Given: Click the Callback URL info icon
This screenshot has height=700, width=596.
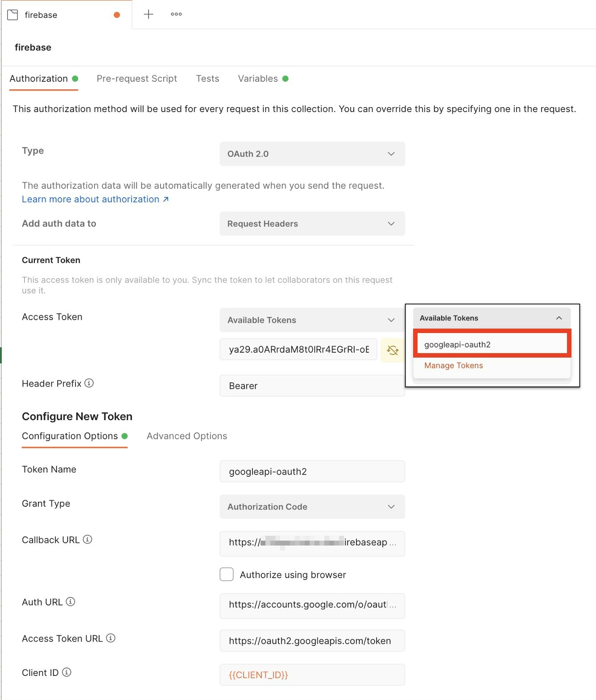Looking at the screenshot, I should 88,539.
